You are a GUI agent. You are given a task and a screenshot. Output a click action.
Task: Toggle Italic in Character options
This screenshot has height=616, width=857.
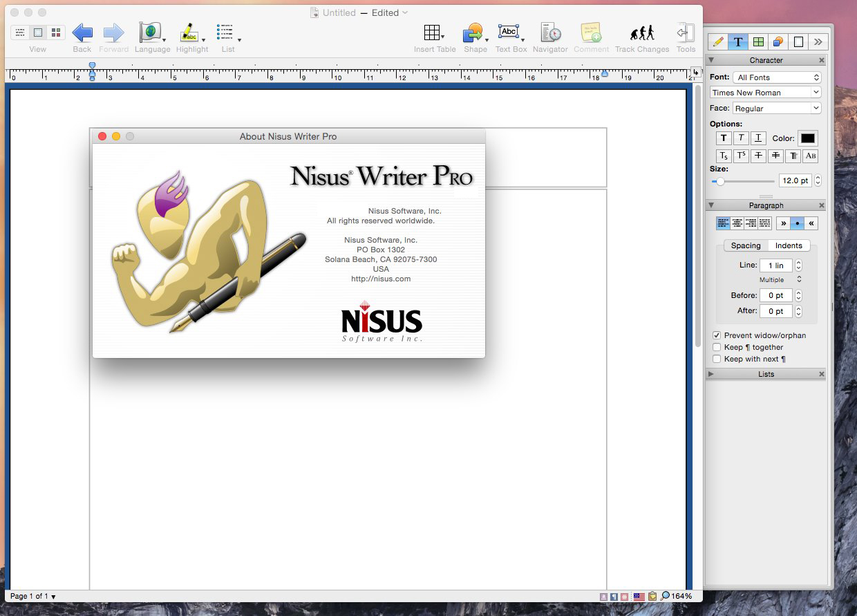point(741,138)
